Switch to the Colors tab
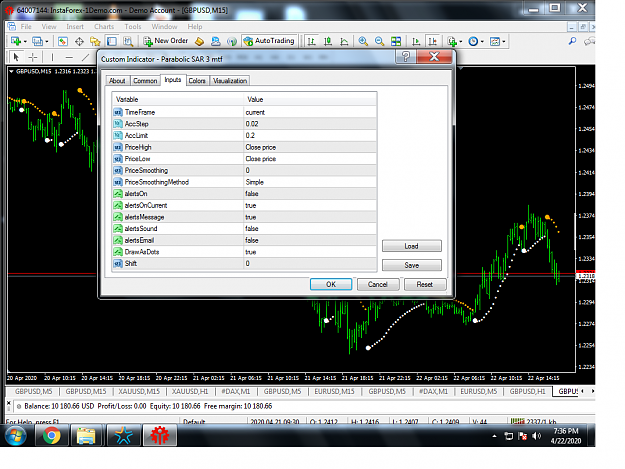This screenshot has height=469, width=625. tap(197, 80)
